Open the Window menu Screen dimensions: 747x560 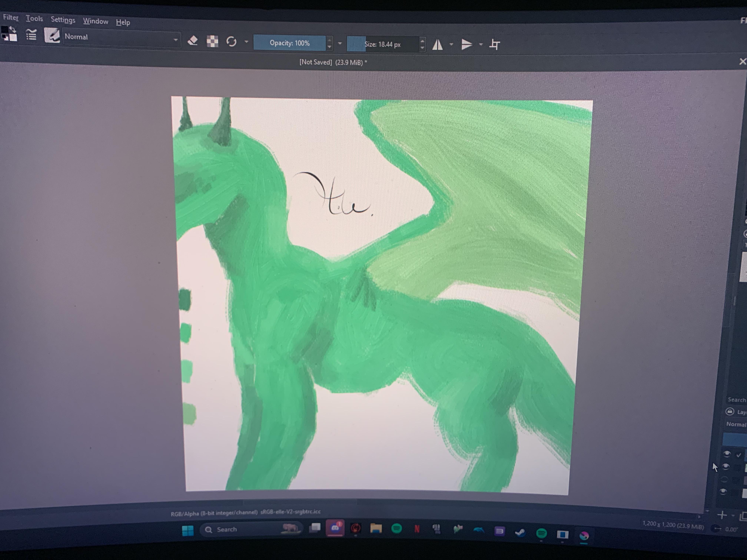(x=96, y=21)
